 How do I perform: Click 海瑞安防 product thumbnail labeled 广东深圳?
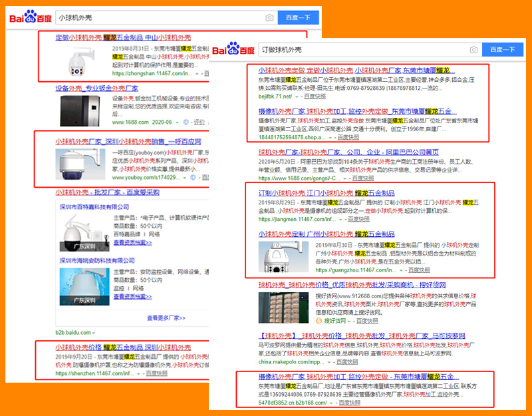click(84, 287)
